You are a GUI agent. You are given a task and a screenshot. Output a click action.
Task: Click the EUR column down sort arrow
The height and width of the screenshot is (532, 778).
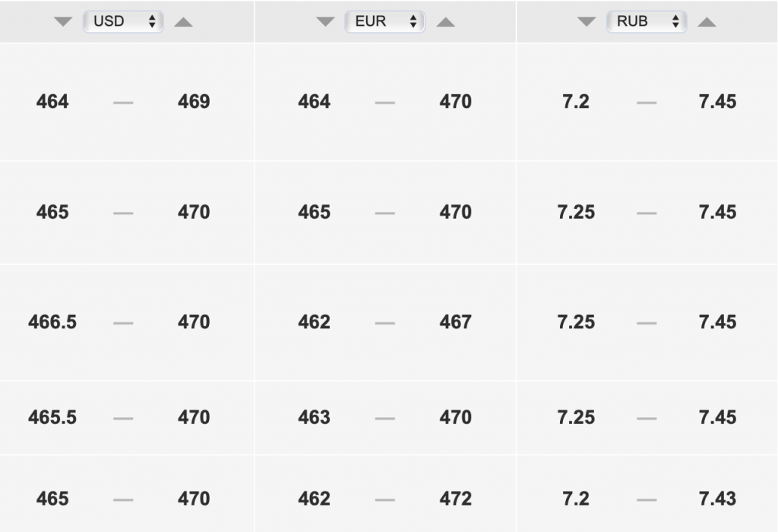click(325, 22)
